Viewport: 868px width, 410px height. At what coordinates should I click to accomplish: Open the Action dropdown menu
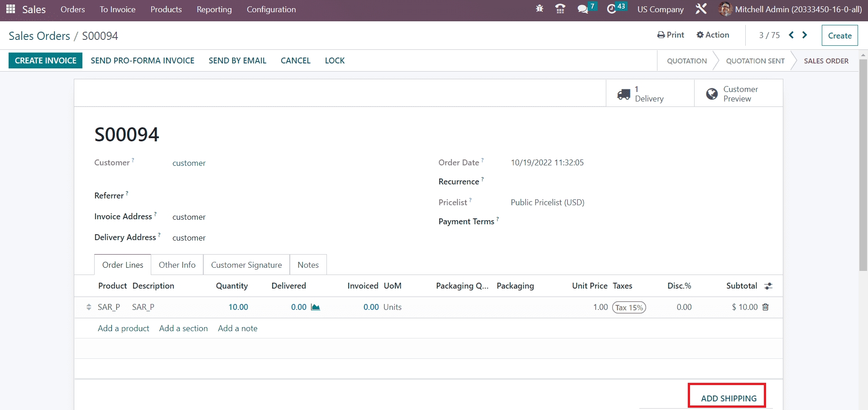click(x=713, y=35)
